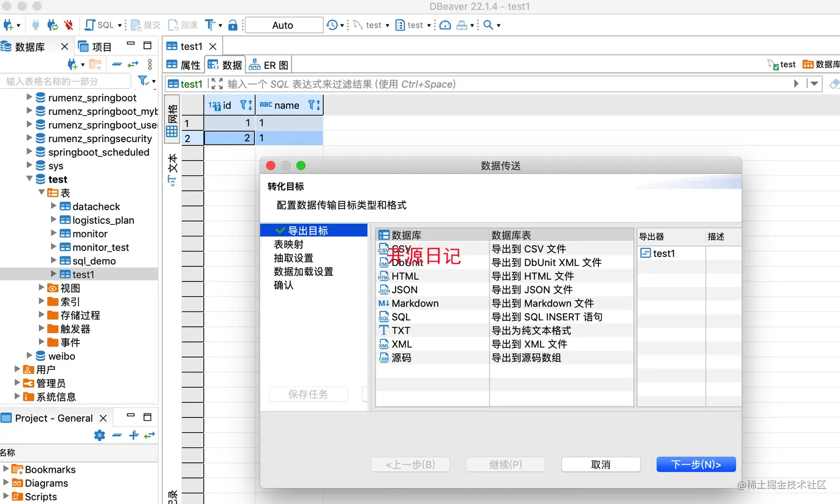Screen dimensions: 840x504
Task: Click the new database connection plug icon in main toolbar
Action: (8, 25)
